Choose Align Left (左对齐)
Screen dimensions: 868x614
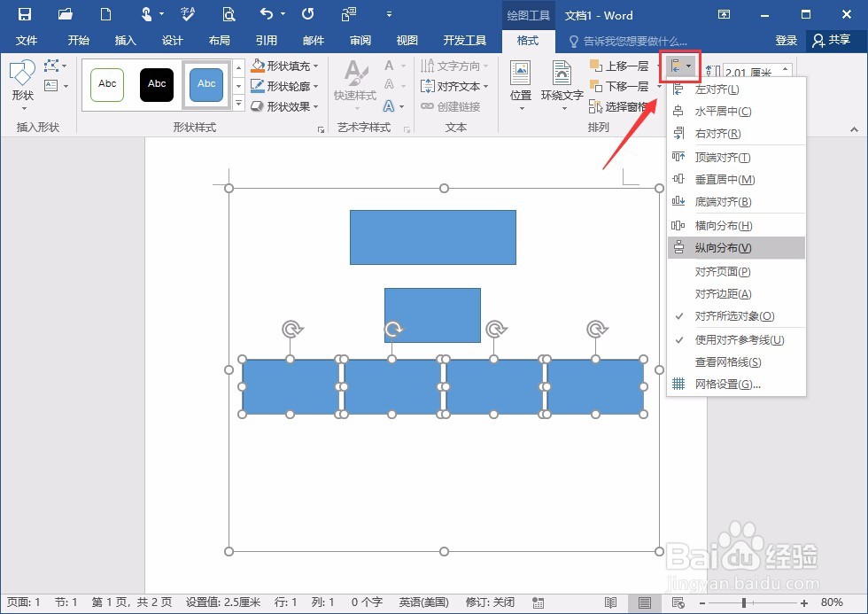(736, 89)
